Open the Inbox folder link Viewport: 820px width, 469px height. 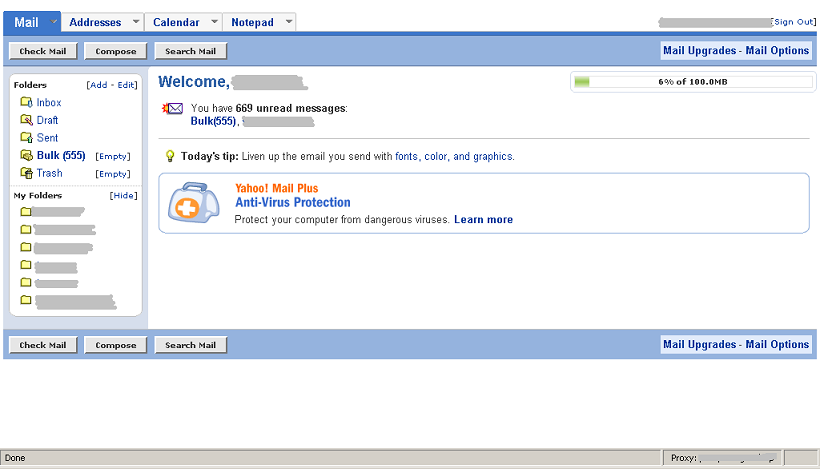pyautogui.click(x=49, y=102)
